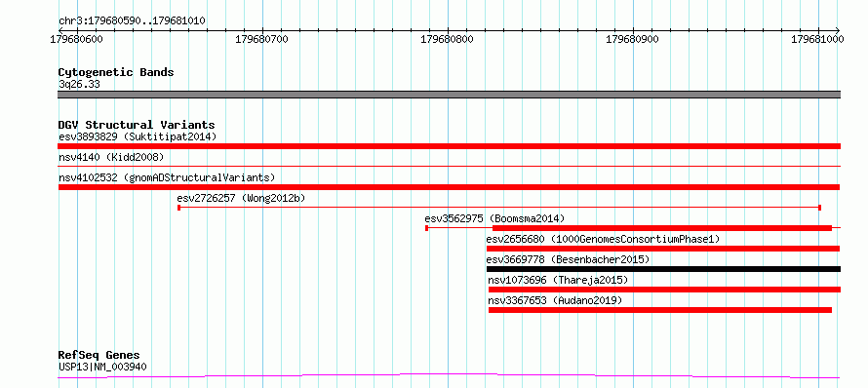Click the RefSeq Genes track title

(99, 356)
